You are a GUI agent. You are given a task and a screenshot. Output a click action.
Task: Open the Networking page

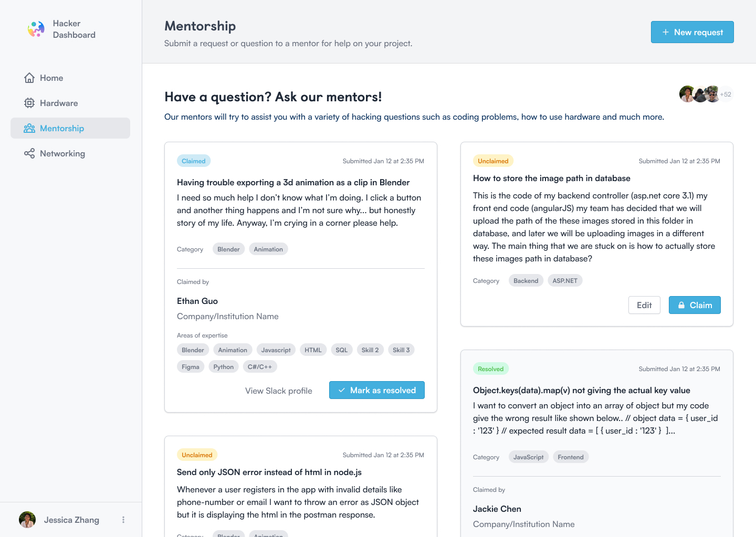pos(62,153)
